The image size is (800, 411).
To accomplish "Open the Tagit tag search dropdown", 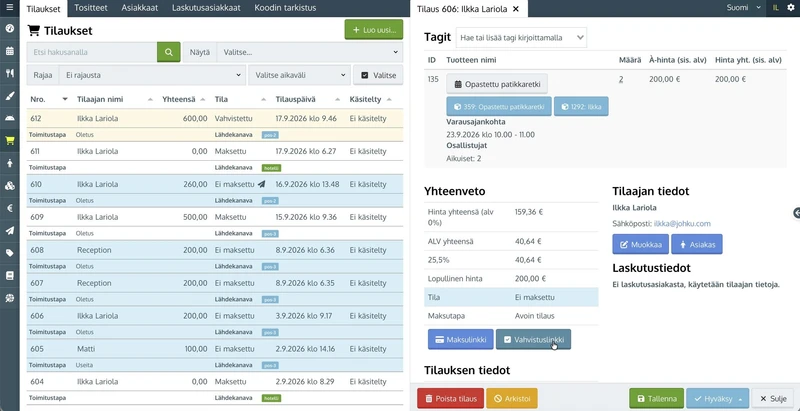I will (x=521, y=38).
